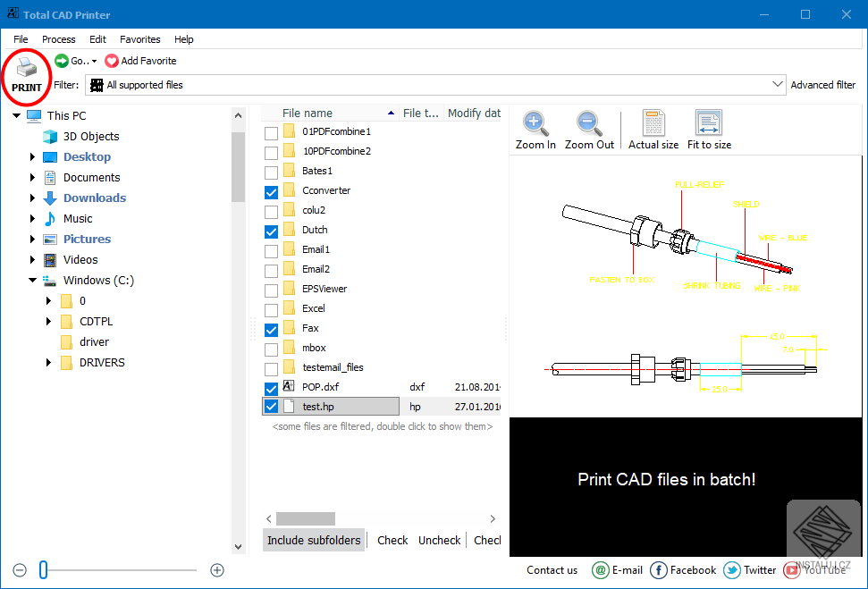
Task: Click the Windows (C:) drive icon
Action: [x=50, y=281]
